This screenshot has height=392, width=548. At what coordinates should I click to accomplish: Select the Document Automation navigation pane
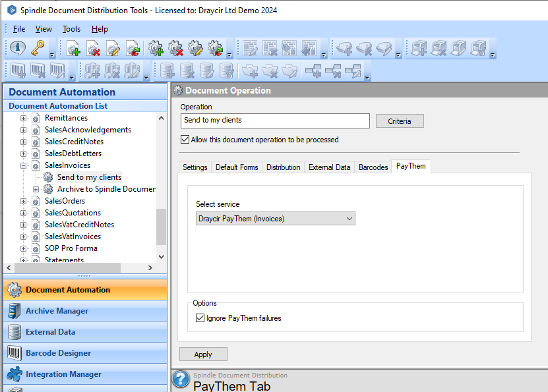point(85,290)
